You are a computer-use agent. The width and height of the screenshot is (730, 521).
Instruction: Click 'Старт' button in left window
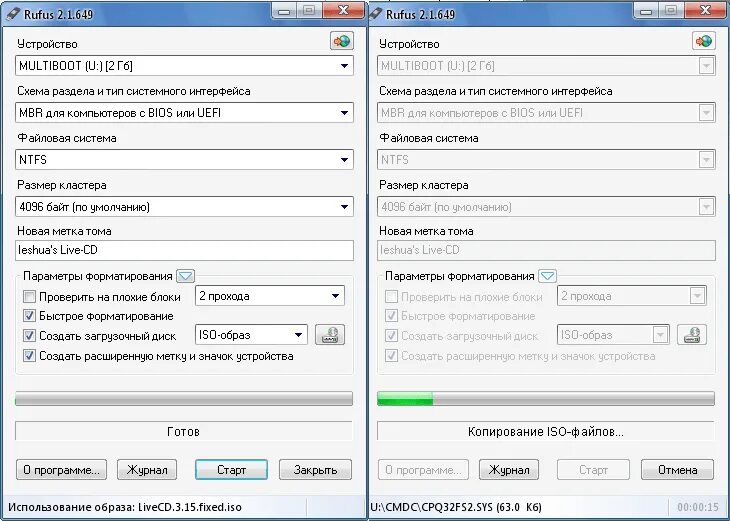(231, 469)
